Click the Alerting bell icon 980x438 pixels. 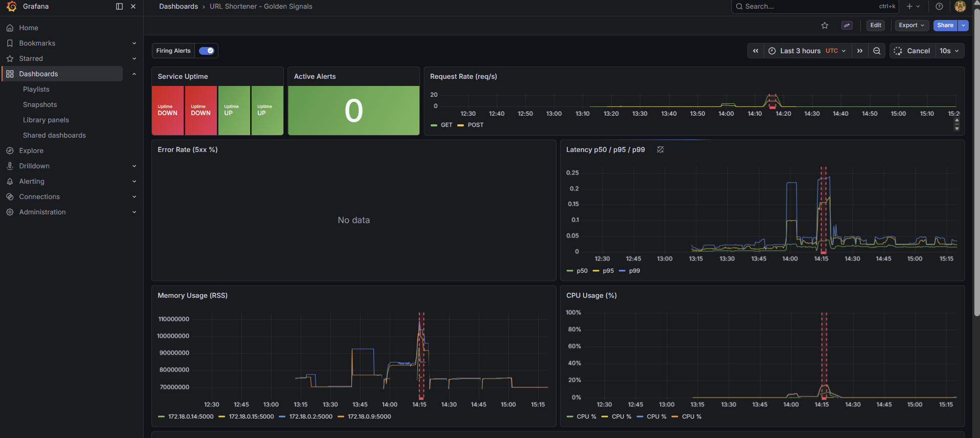[x=10, y=181]
